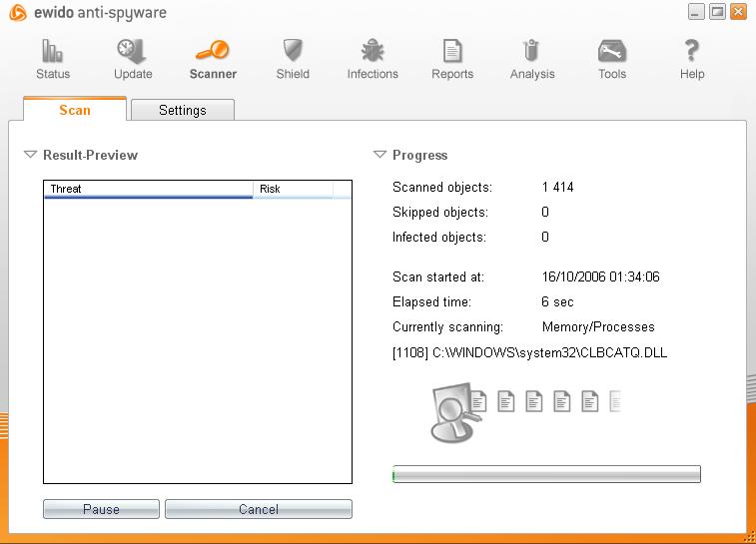The image size is (756, 544).
Task: Collapse the Result-Preview section
Action: pyautogui.click(x=30, y=155)
